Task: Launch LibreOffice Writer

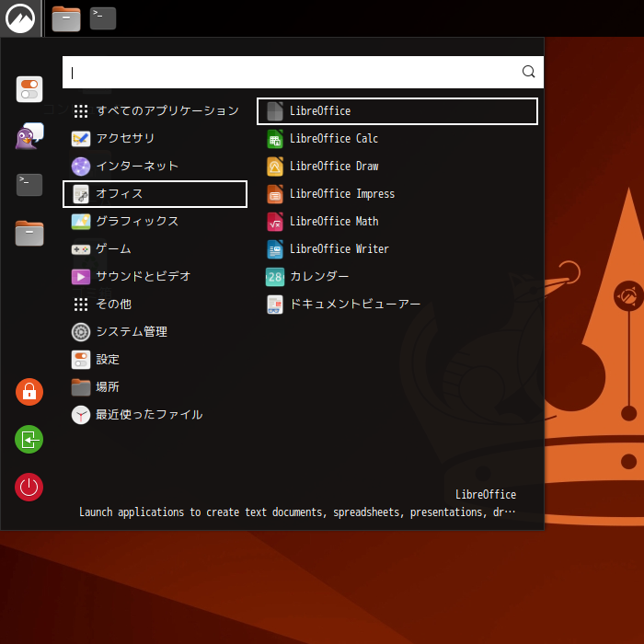Action: 397,249
